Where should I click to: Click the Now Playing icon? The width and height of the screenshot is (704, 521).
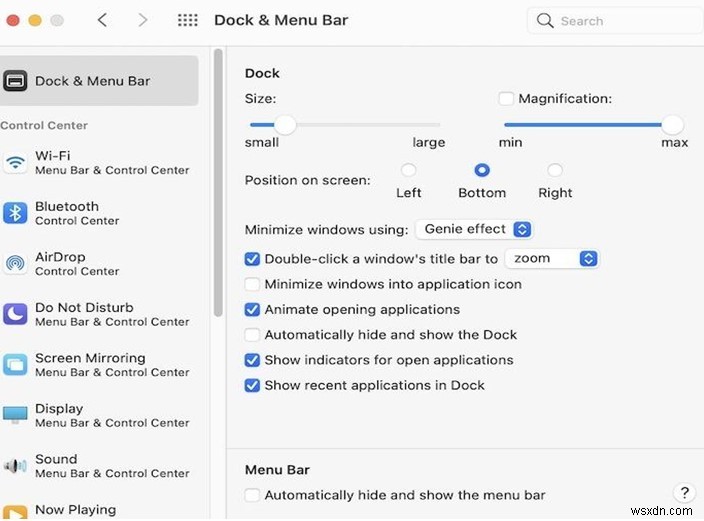(15, 513)
